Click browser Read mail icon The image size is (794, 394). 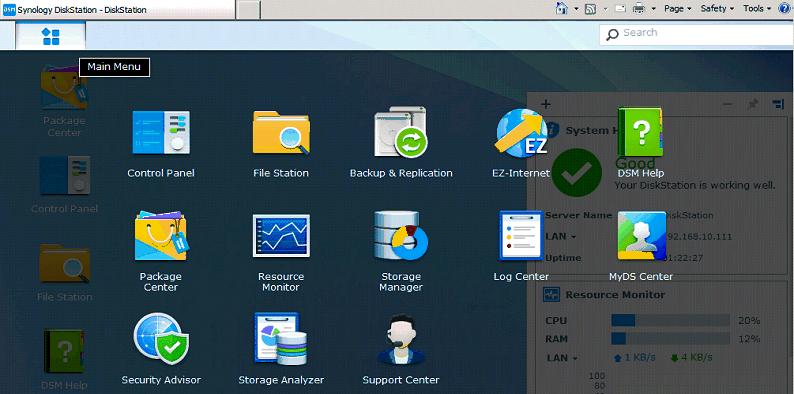point(620,9)
